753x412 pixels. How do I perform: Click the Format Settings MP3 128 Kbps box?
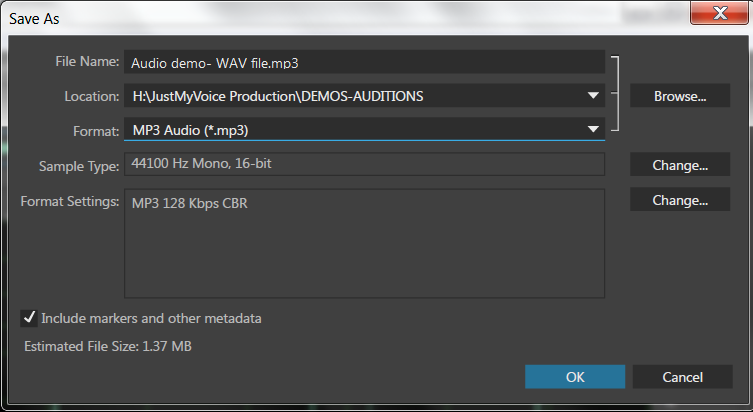tap(365, 243)
